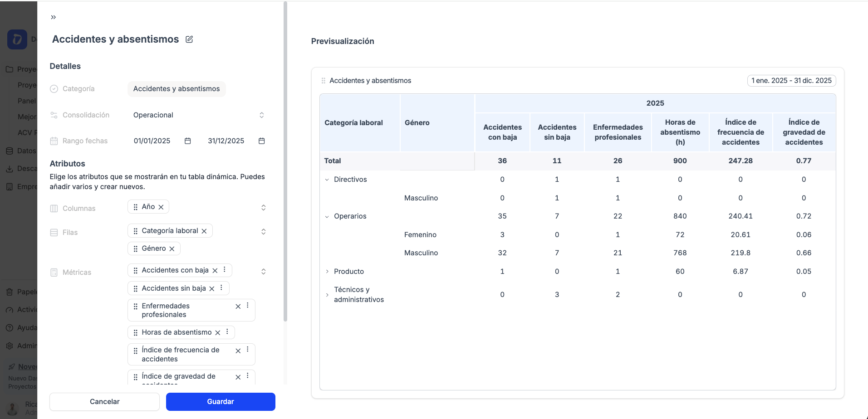Expand the Técnicos y administrativos row
This screenshot has height=419, width=868.
tap(328, 294)
